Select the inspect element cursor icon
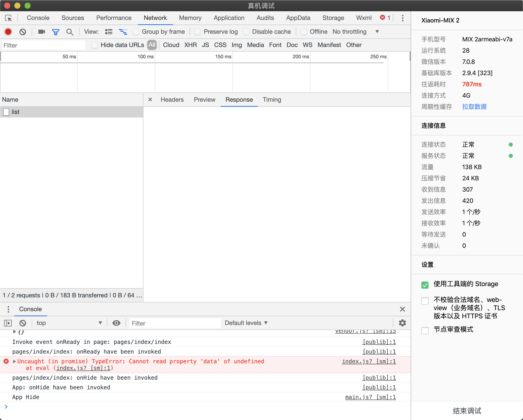 coord(8,18)
